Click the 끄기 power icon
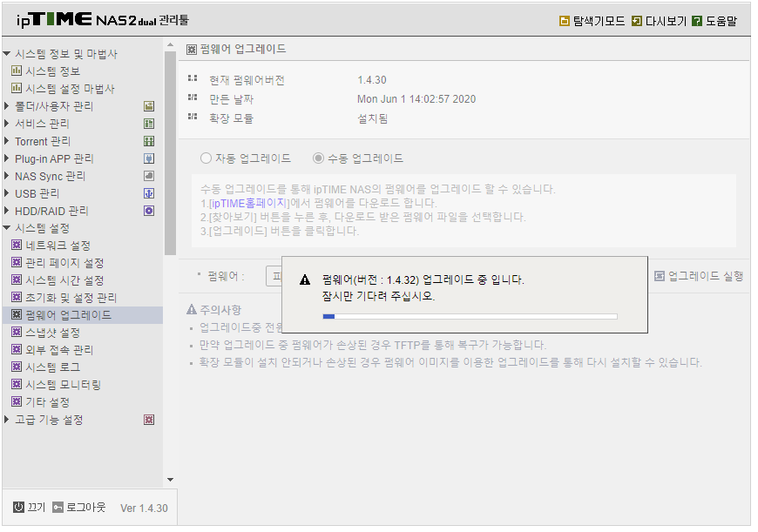The image size is (758, 532). 18,507
